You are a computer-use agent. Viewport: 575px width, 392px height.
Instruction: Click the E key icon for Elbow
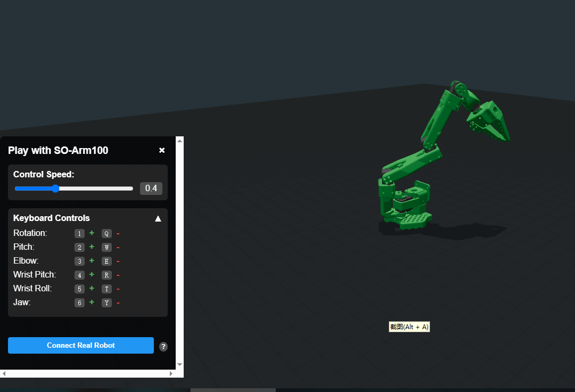(x=106, y=261)
